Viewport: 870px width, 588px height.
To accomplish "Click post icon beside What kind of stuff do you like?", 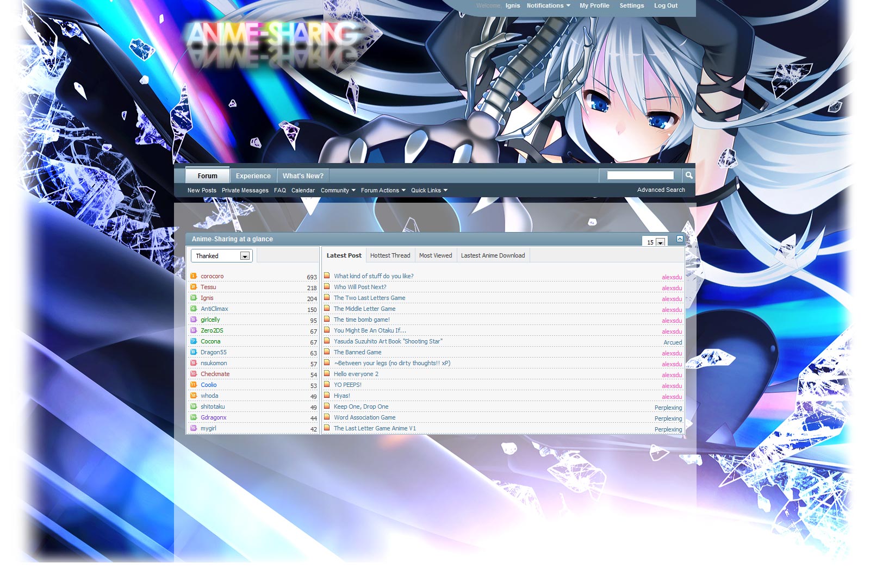I will click(x=327, y=276).
